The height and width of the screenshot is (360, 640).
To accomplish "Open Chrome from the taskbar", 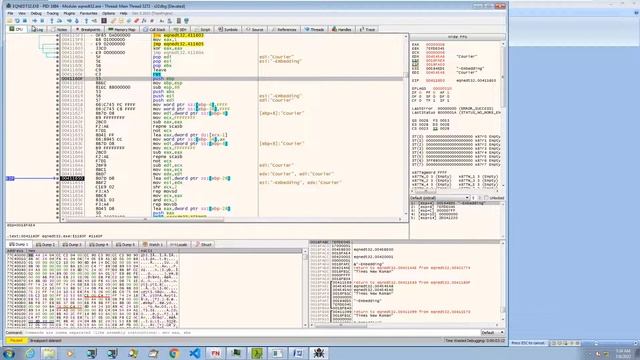I will 174,353.
